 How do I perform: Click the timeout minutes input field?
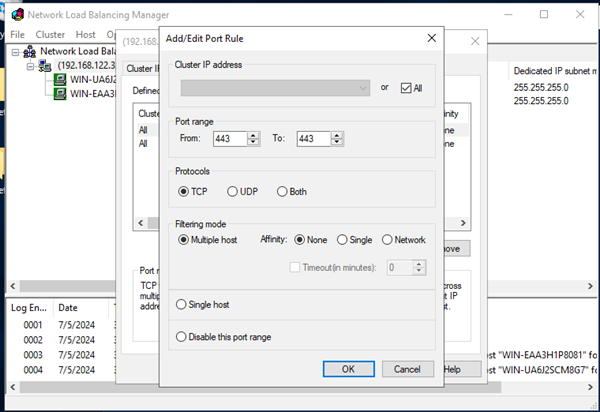pos(400,267)
